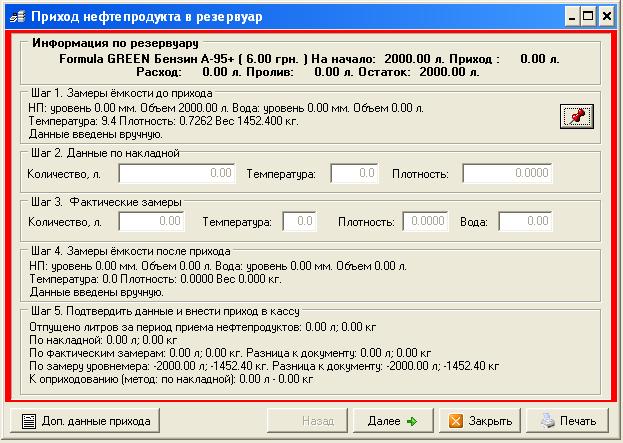623x443 pixels.
Task: Close window with title bar X
Action: [607, 17]
